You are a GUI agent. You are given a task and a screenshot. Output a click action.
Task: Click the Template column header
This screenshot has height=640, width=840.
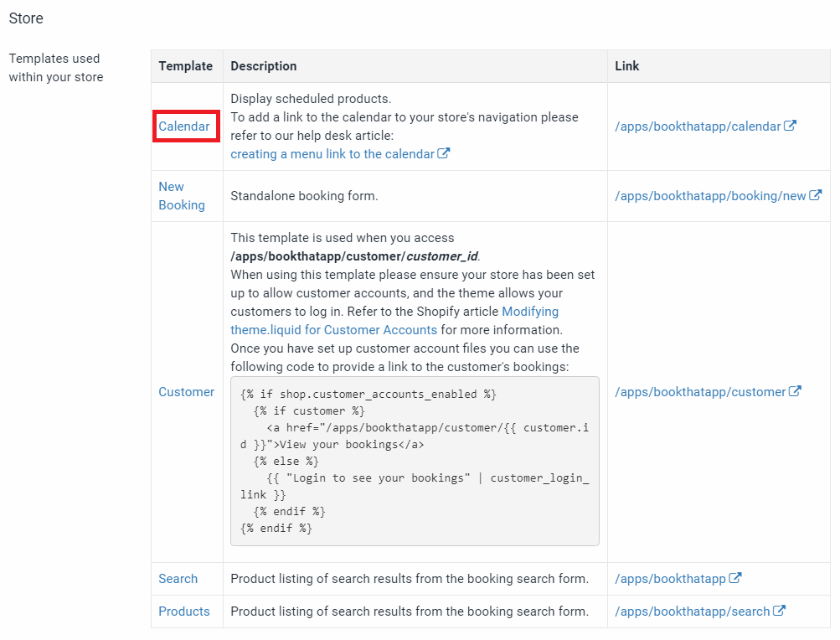coord(185,66)
